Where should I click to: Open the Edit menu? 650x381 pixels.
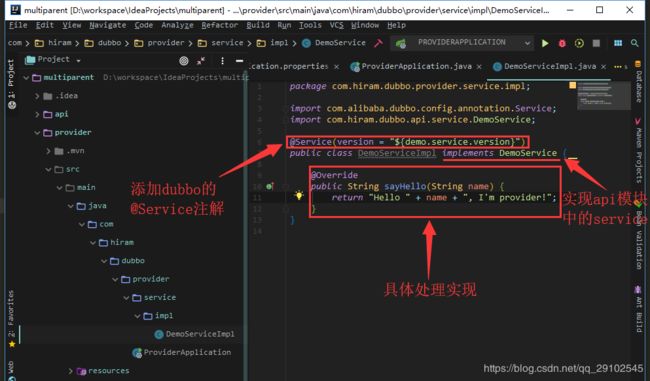(44, 25)
